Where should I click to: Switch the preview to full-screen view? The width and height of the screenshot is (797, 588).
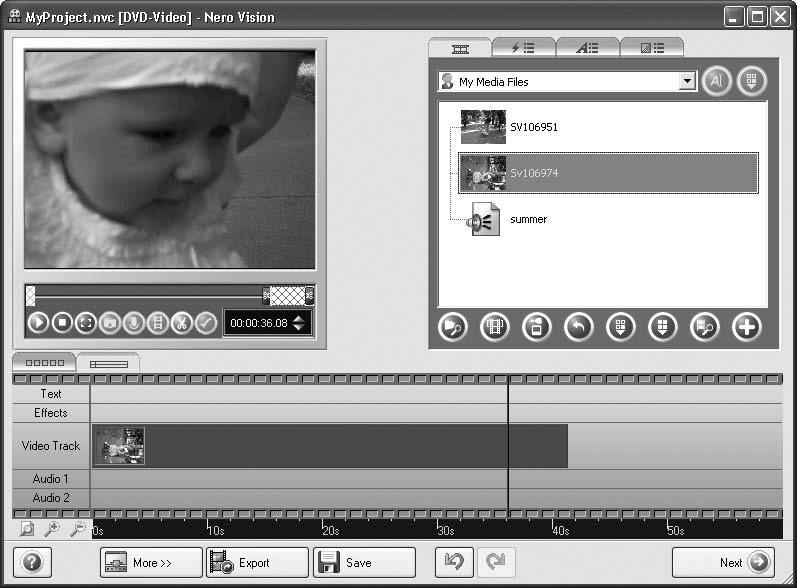click(86, 323)
